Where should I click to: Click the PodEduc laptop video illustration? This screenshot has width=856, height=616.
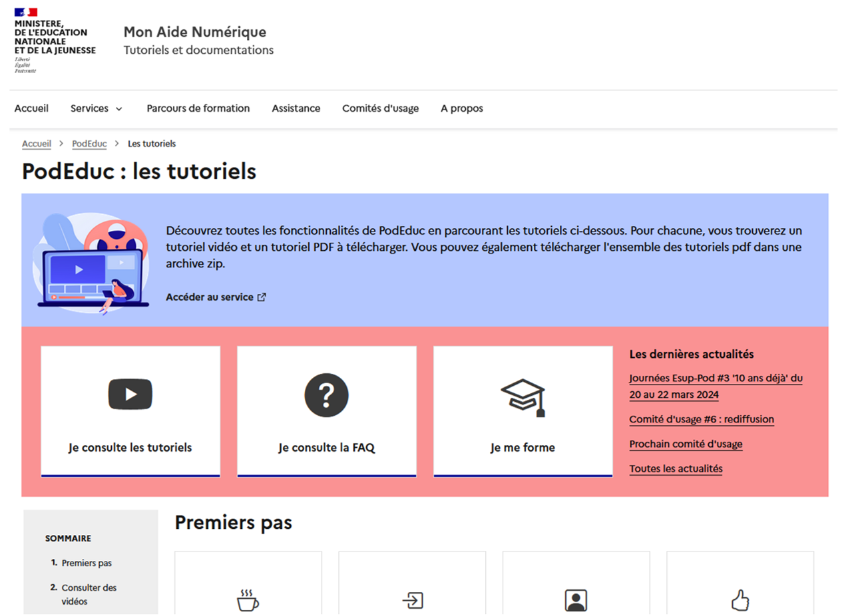(91, 263)
